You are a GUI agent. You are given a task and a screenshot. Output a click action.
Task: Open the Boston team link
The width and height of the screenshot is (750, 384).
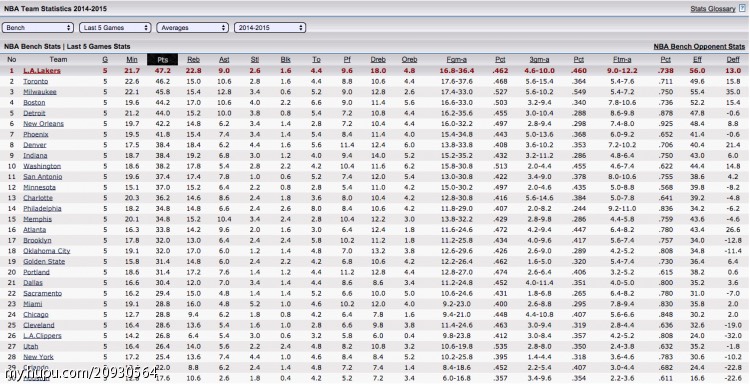point(34,102)
